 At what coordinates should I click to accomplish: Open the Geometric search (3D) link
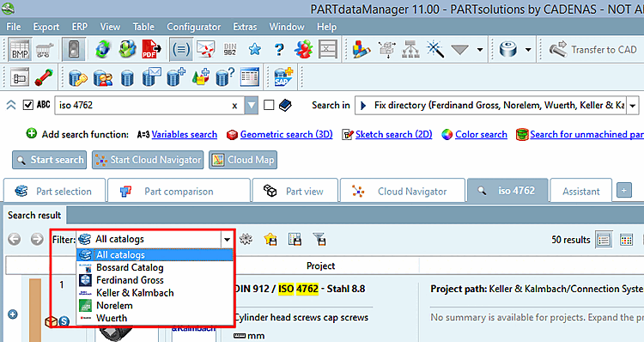coord(286,134)
